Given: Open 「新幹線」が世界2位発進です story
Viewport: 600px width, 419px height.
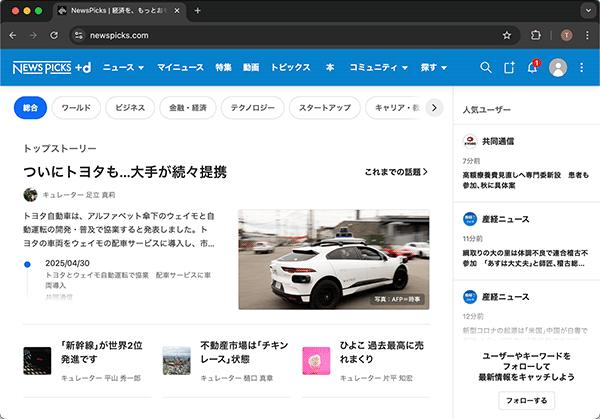Looking at the screenshot, I should pos(102,352).
